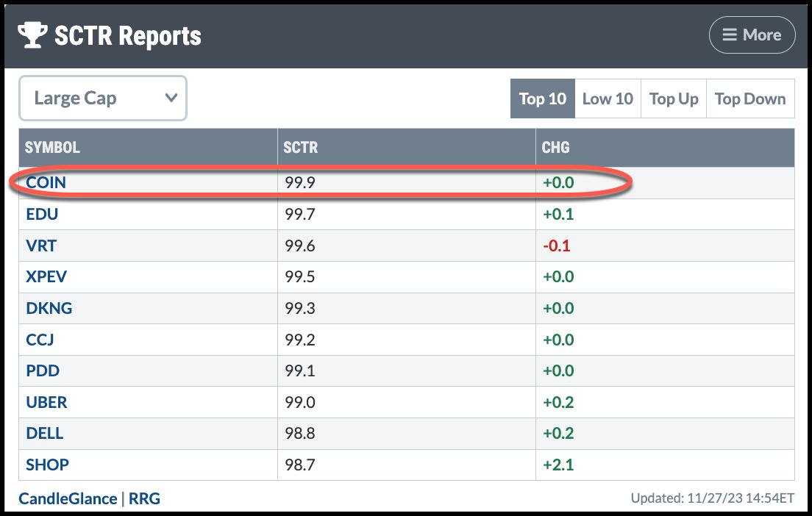Open the More hamburger menu

click(x=752, y=35)
